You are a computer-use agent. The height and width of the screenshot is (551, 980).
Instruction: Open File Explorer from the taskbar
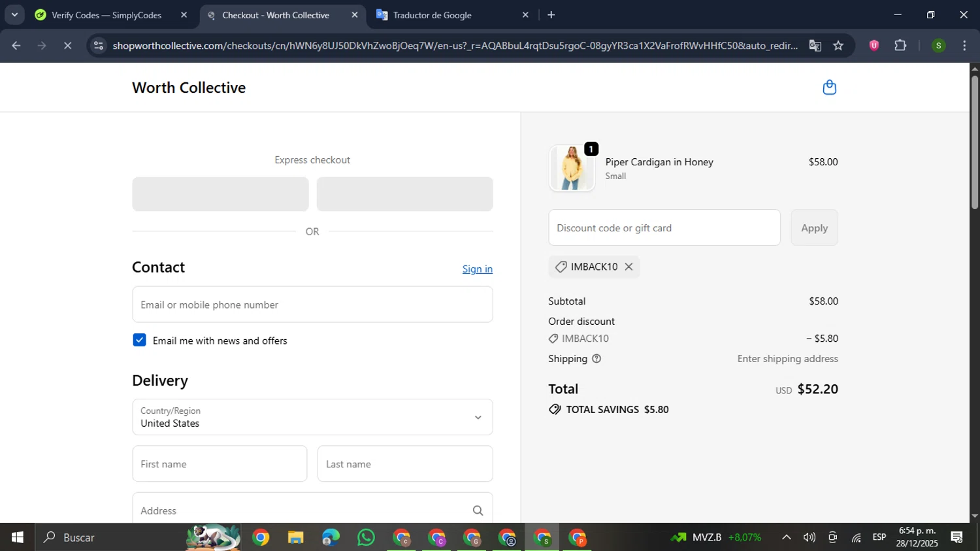(296, 537)
